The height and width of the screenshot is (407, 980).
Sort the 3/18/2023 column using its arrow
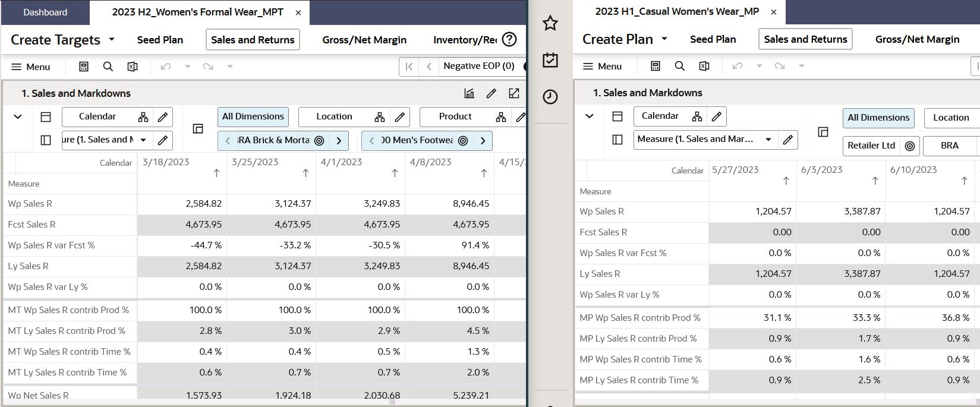[216, 173]
